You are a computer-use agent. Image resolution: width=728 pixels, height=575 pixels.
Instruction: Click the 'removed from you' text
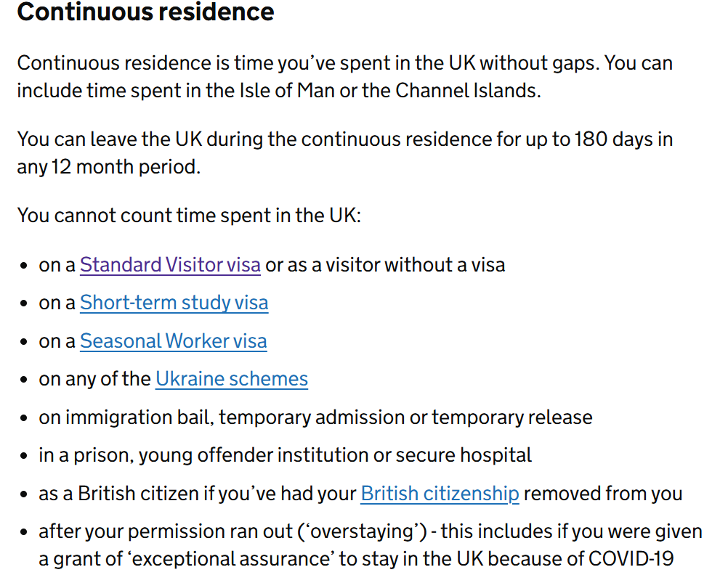pyautogui.click(x=603, y=494)
